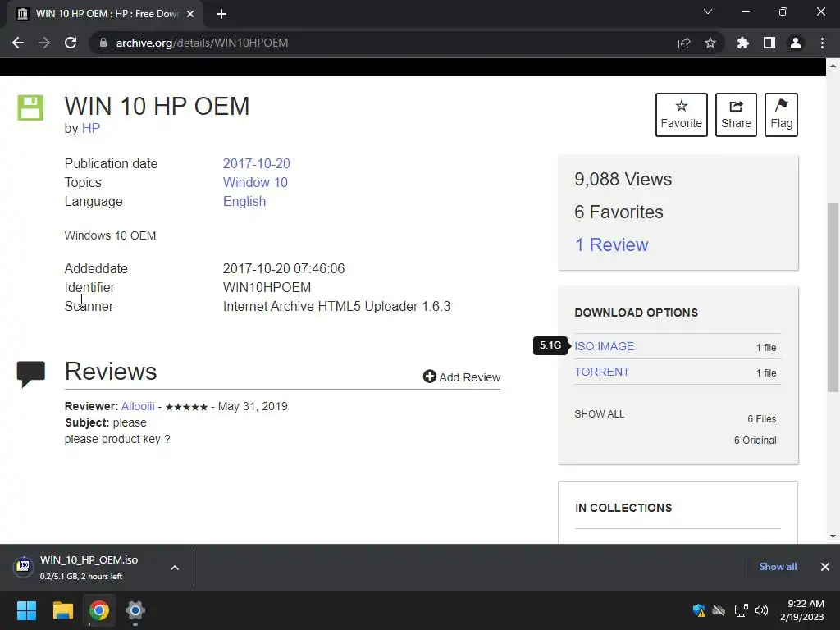Click the Reviews speech bubble icon
Screen dimensions: 840x630
[30, 374]
